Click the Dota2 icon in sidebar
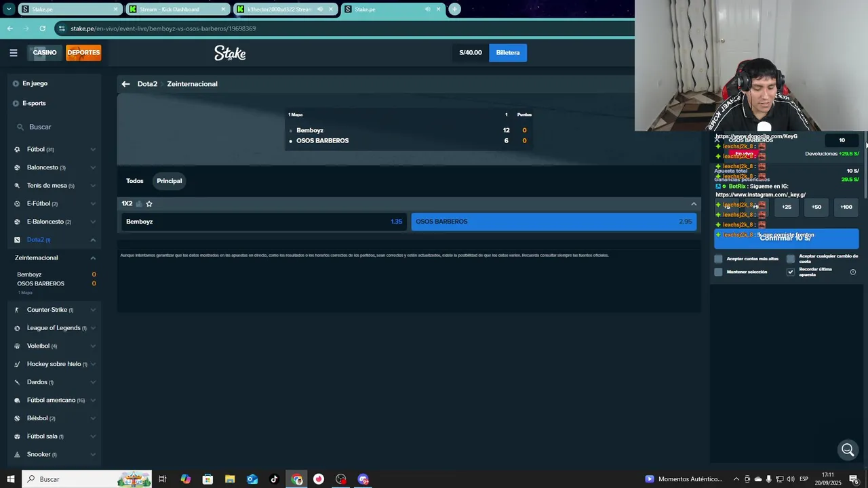 click(x=18, y=240)
